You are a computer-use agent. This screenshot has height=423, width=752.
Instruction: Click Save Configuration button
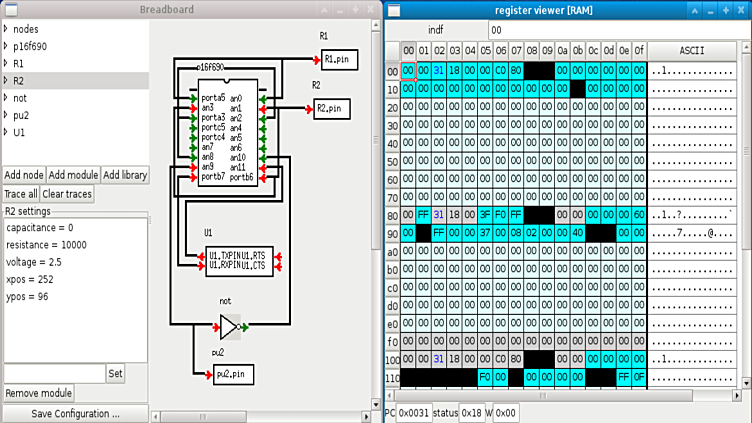click(75, 414)
